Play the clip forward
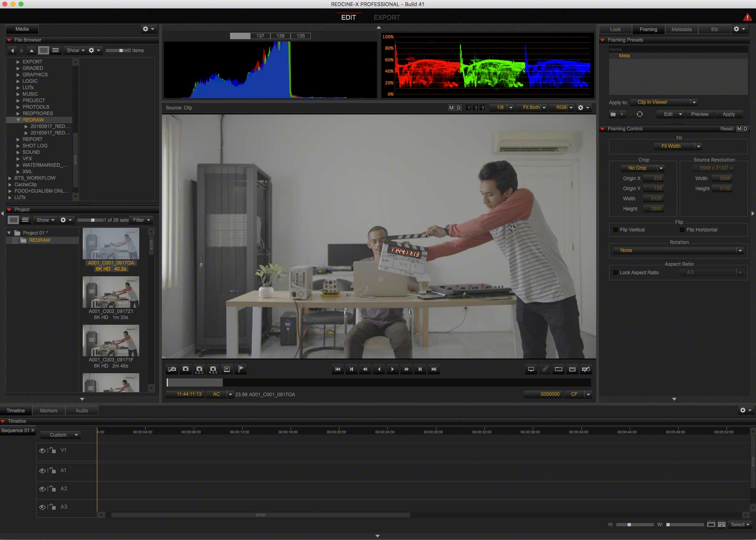The image size is (756, 540). coord(392,369)
